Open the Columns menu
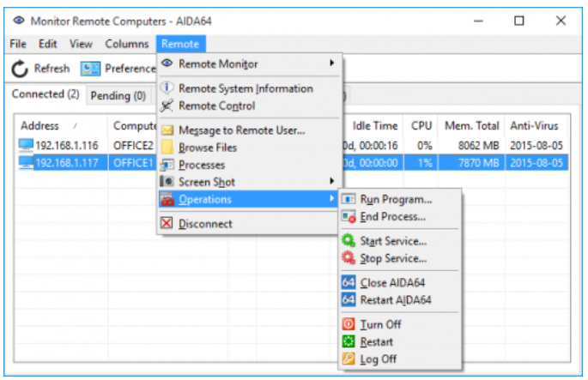 [127, 44]
